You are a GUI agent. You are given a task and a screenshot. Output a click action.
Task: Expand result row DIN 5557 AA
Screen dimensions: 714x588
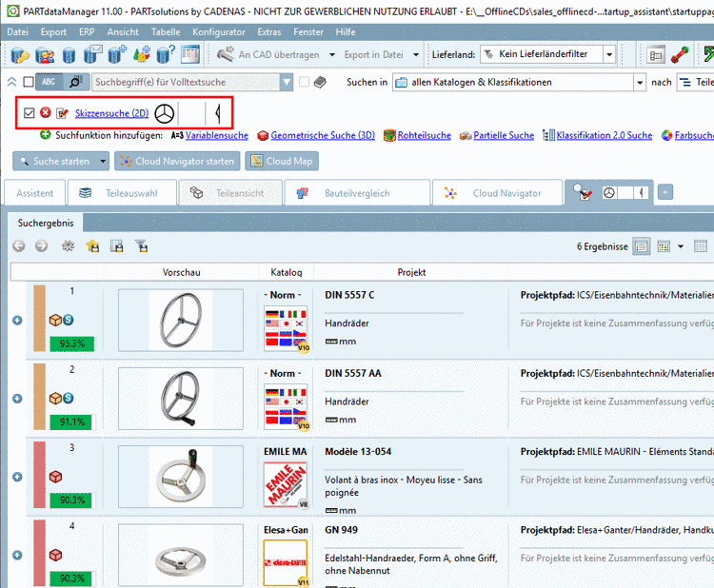pyautogui.click(x=17, y=399)
